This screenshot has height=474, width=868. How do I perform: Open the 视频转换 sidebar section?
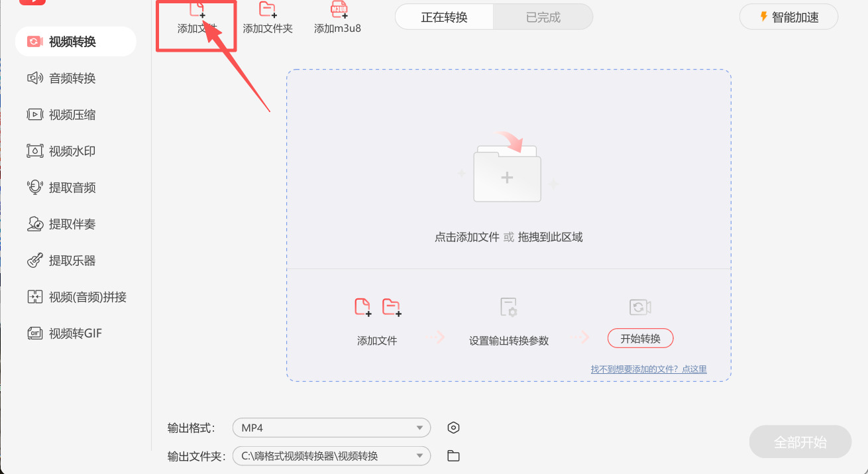[76, 42]
